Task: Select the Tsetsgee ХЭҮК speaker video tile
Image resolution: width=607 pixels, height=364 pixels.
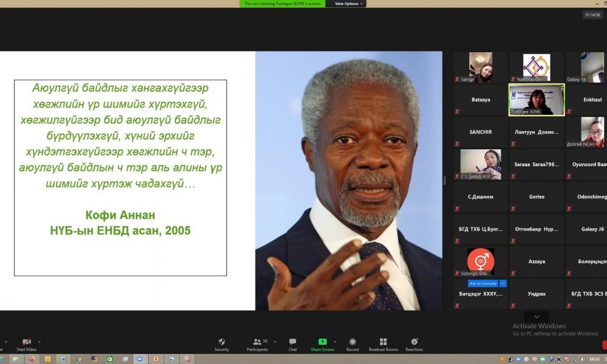Action: click(537, 100)
